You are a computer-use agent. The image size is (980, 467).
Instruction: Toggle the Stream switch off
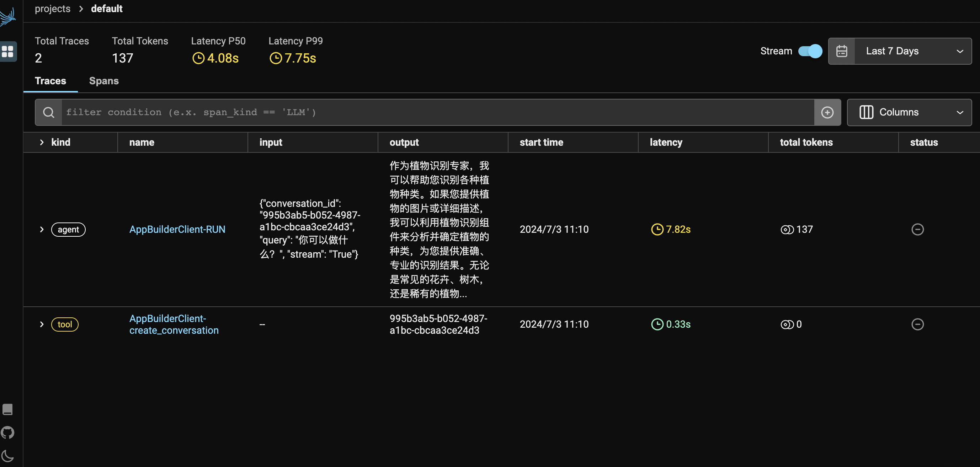810,51
